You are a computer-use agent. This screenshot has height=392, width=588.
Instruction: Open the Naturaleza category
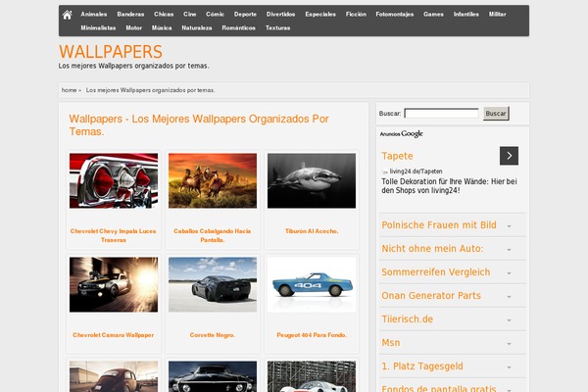coord(197,27)
